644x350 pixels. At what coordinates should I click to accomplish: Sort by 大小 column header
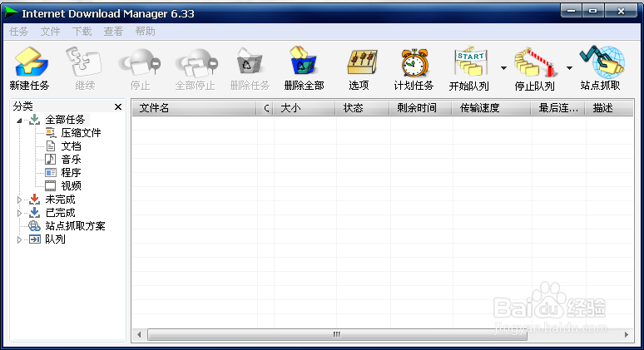(x=305, y=108)
